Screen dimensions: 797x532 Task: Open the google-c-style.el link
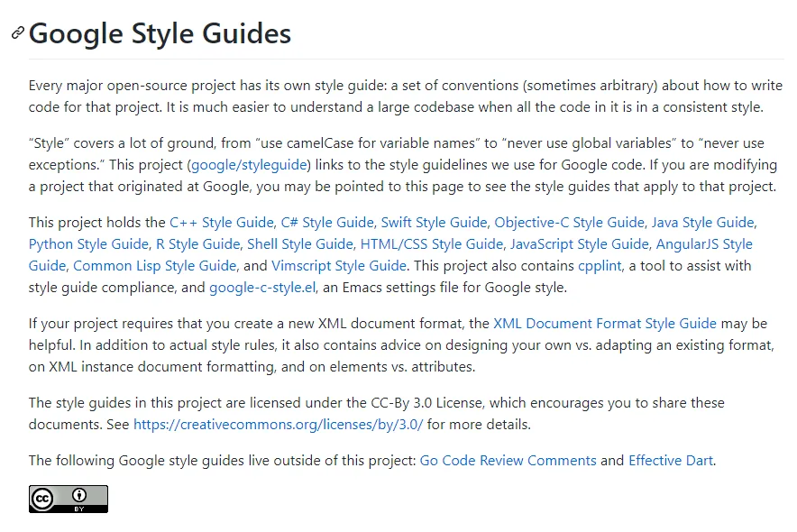pos(262,287)
